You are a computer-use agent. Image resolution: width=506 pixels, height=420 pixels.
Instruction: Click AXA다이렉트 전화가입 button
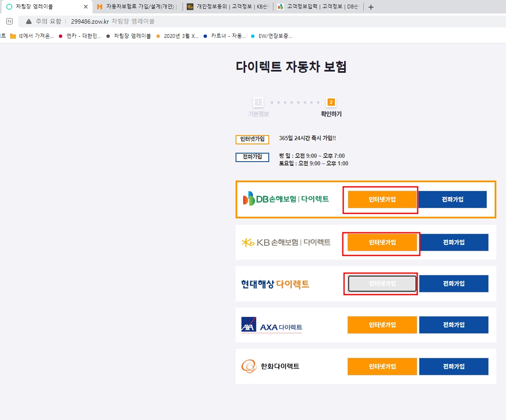(454, 325)
